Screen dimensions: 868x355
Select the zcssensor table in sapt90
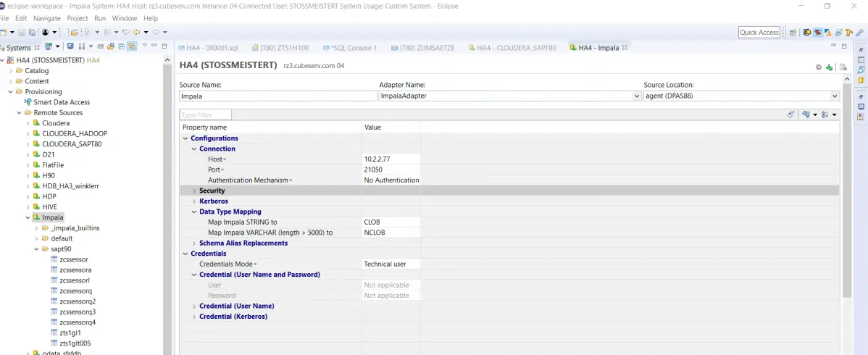click(x=73, y=259)
